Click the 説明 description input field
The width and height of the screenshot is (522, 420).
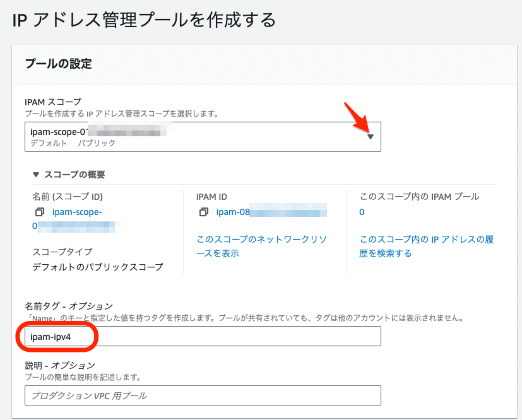pyautogui.click(x=203, y=395)
